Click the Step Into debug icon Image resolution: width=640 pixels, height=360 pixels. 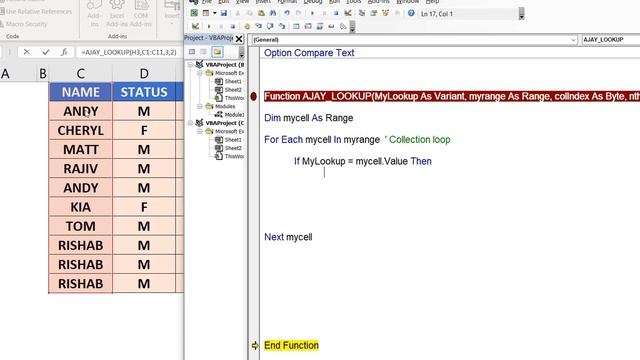click(x=258, y=27)
